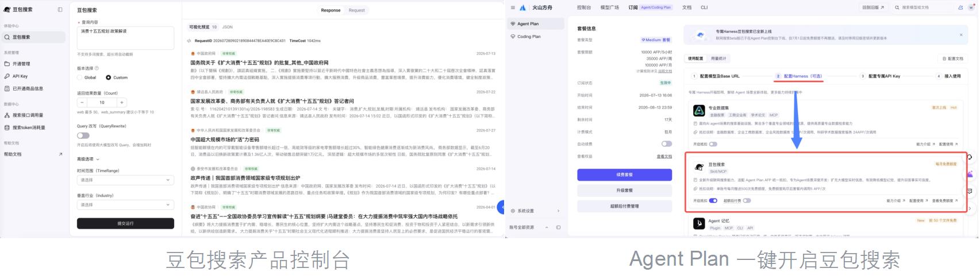Image resolution: width=980 pixels, height=276 pixels.
Task: Open the 控制台 top menu item
Action: coord(584,7)
